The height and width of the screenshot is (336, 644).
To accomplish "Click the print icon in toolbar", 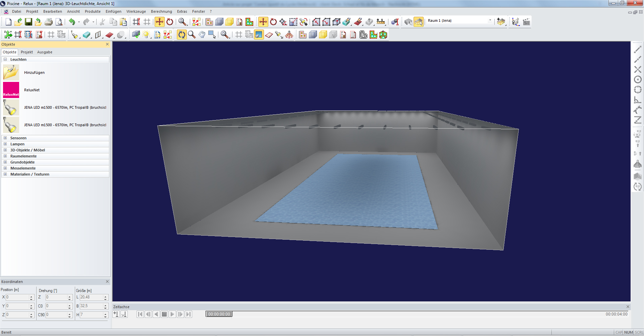I will click(49, 22).
